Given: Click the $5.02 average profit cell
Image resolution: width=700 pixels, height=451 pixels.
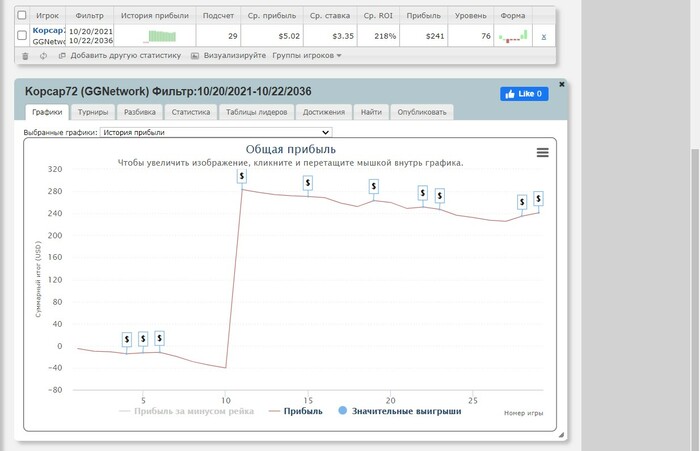Looking at the screenshot, I should pyautogui.click(x=271, y=36).
